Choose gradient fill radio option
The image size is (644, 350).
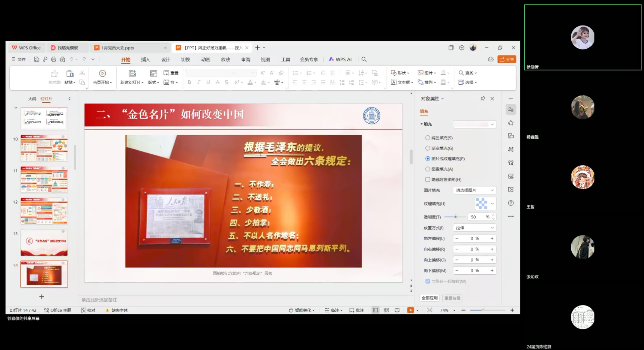[x=428, y=148]
